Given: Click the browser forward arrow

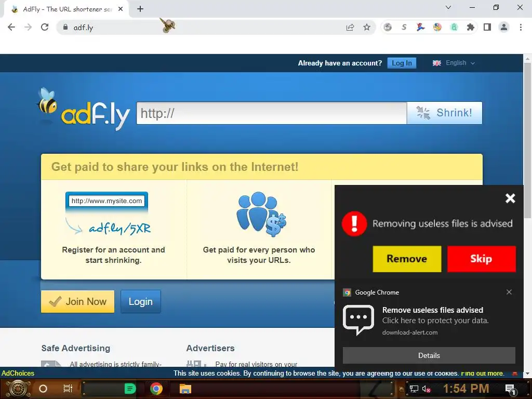Looking at the screenshot, I should tap(28, 27).
